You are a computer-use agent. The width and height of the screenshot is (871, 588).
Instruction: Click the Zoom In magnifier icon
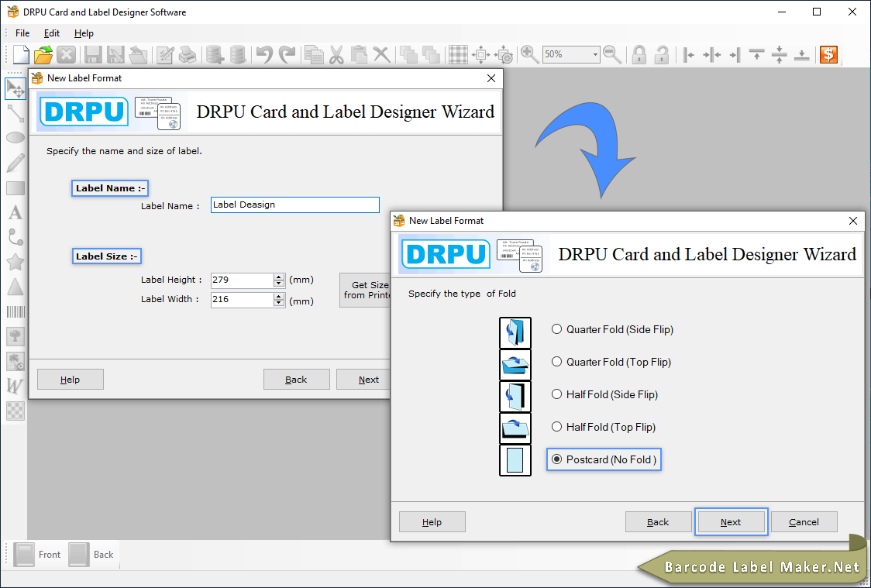point(529,54)
